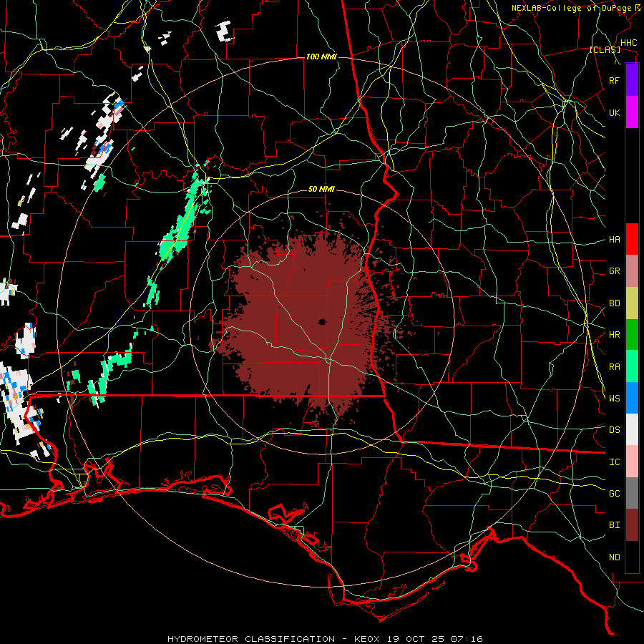This screenshot has width=644, height=644.
Task: Select the light pink IC legend swatch
Action: [632, 462]
